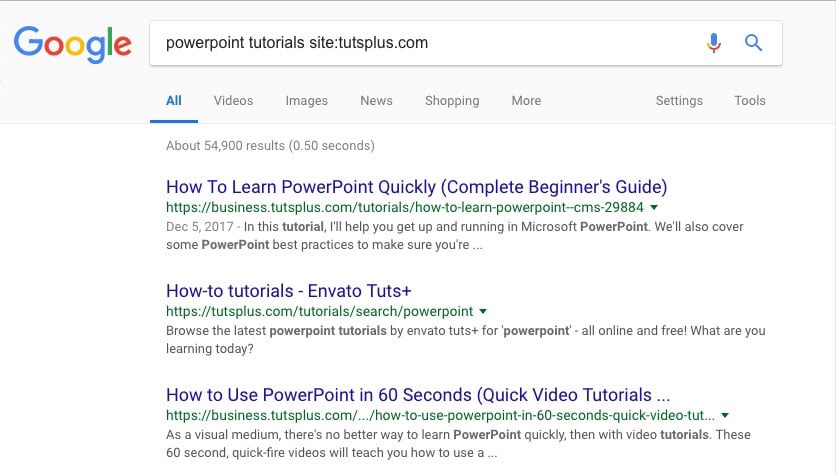Expand dropdown arrow beside 60-seconds URL
Viewport: 836px width, 474px height.
pos(725,415)
